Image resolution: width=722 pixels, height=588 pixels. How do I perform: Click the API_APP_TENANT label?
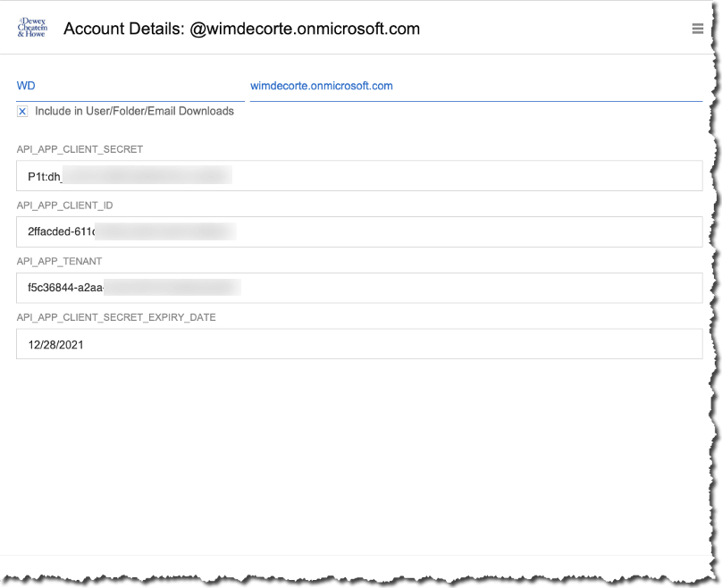click(x=59, y=261)
